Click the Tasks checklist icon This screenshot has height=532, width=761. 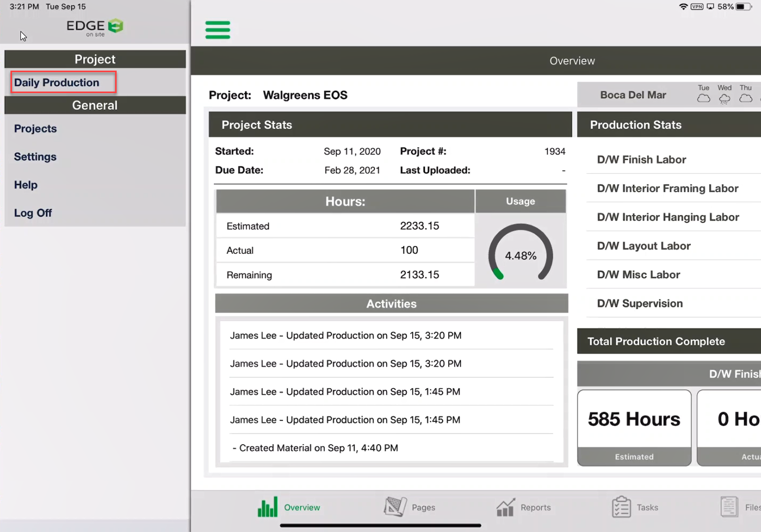coord(621,507)
